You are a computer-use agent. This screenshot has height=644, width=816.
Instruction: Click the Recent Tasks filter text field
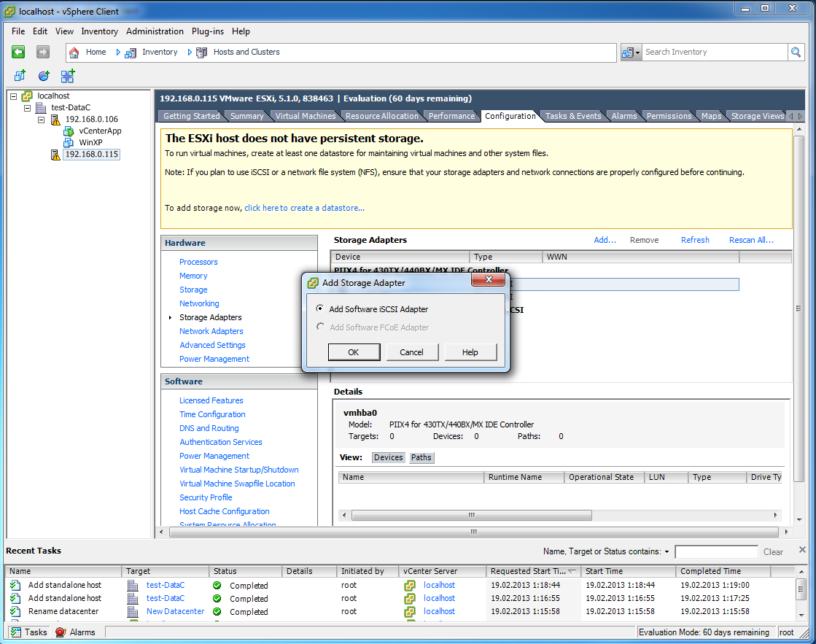[x=716, y=552]
